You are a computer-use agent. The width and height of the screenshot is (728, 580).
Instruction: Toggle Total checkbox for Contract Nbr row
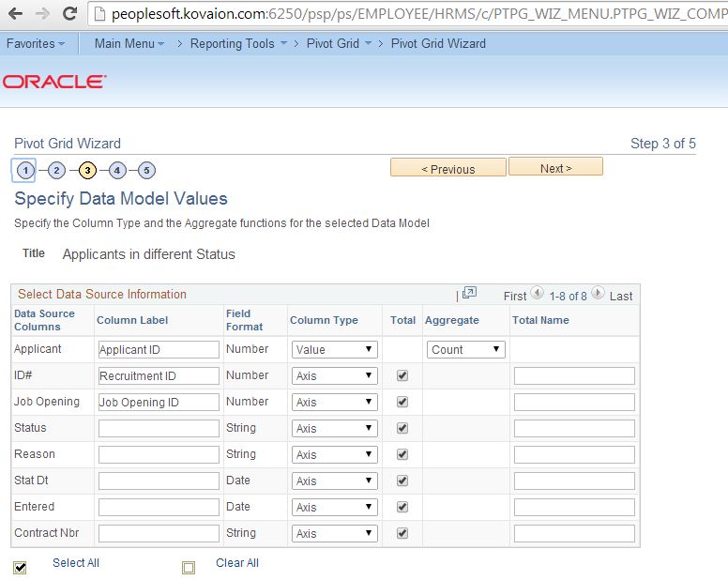point(402,533)
